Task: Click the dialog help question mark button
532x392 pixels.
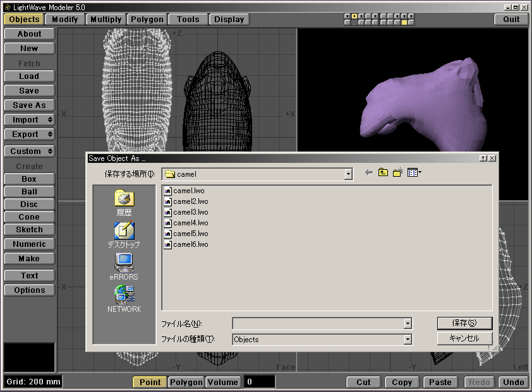Action: 483,158
